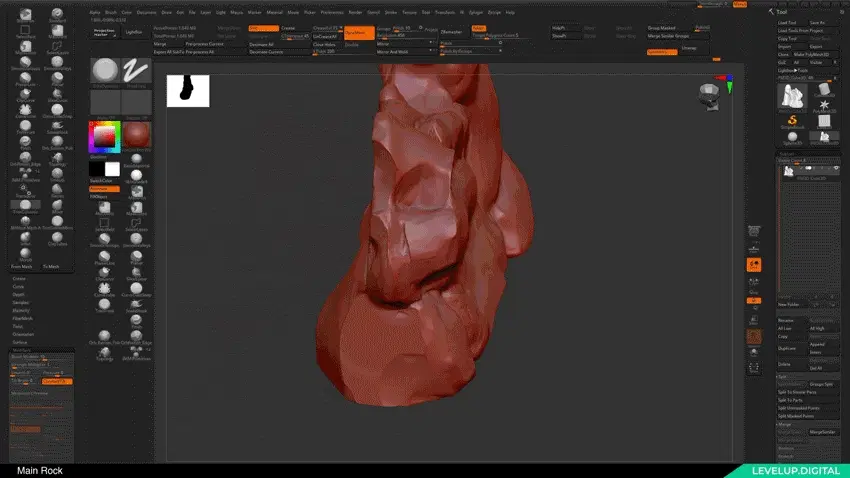Select the Morph brush icon

tap(25, 253)
